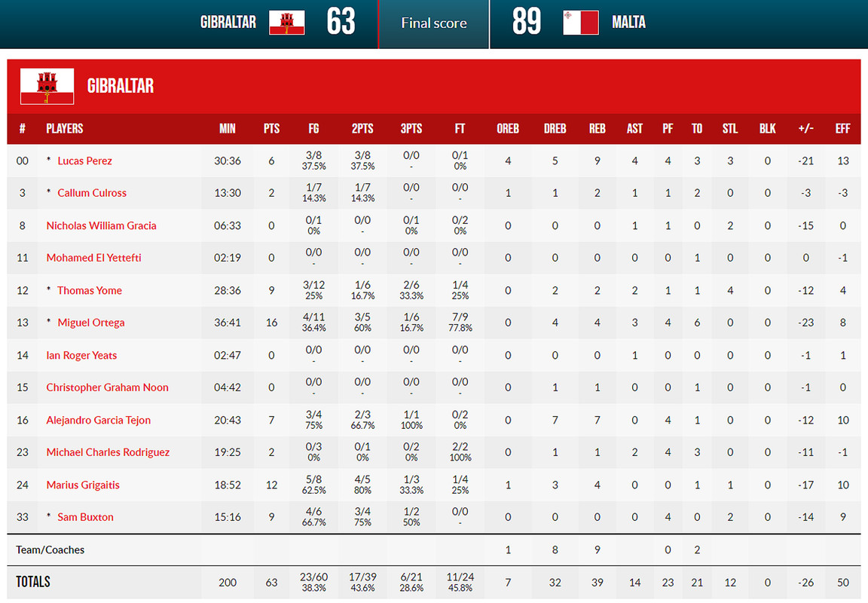Open Michael Charles Rodriguez player page
868x603 pixels.
pyautogui.click(x=108, y=451)
